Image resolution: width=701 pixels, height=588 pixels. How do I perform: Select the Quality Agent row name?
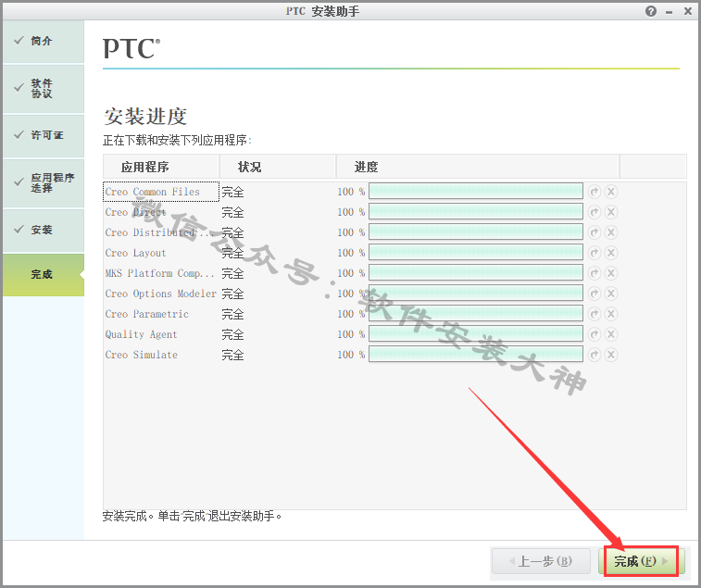[142, 334]
